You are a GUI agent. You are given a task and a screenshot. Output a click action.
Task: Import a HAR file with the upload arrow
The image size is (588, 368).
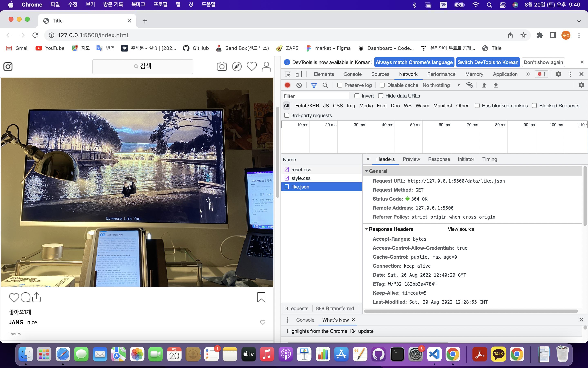click(x=484, y=85)
